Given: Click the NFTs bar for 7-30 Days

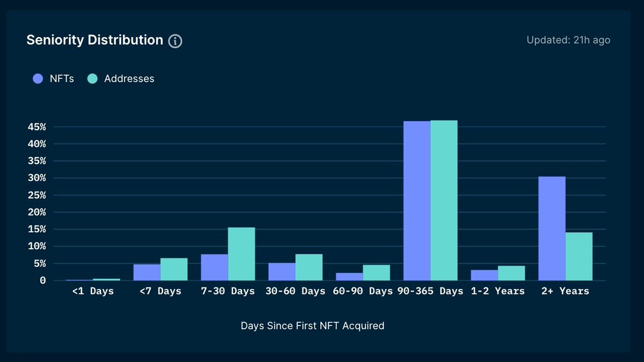Looking at the screenshot, I should [214, 267].
